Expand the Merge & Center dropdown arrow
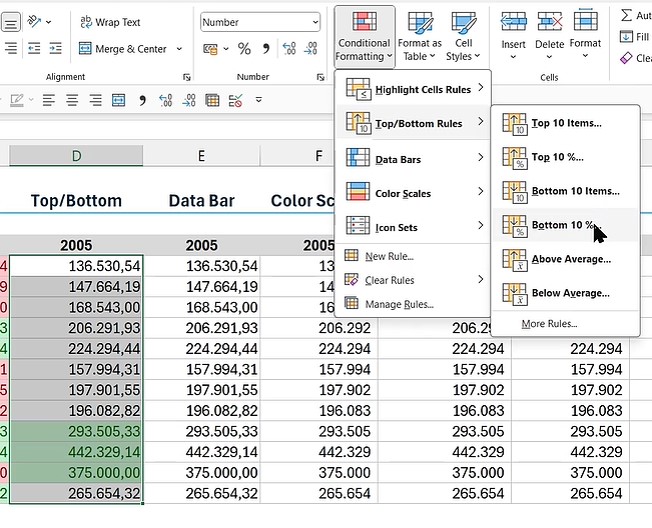Viewport: 652px width, 528px height. pos(180,48)
